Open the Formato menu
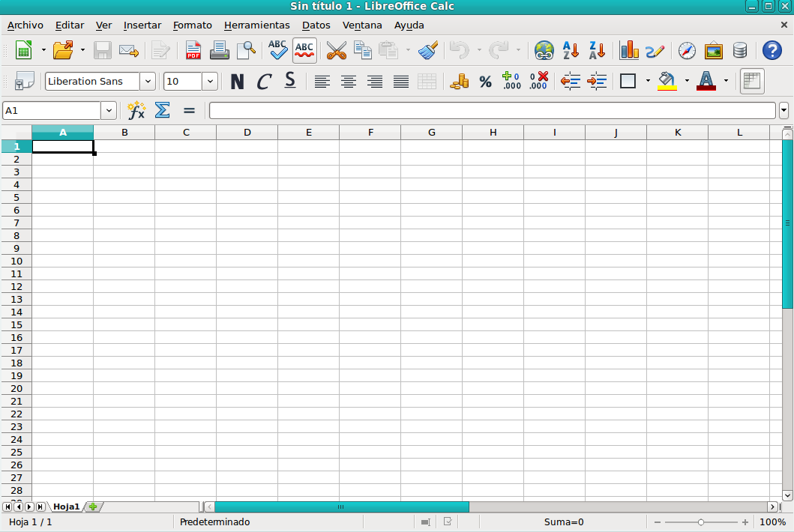This screenshot has width=794, height=532. point(193,25)
